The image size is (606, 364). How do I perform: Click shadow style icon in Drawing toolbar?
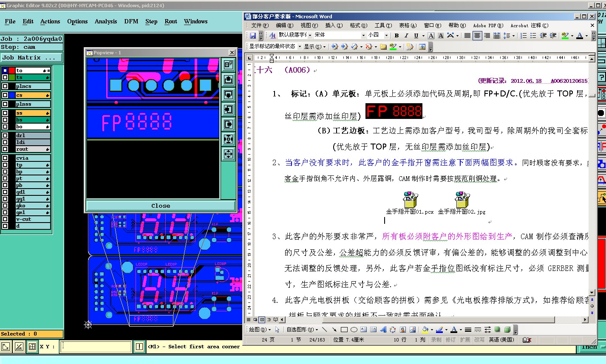(x=498, y=330)
